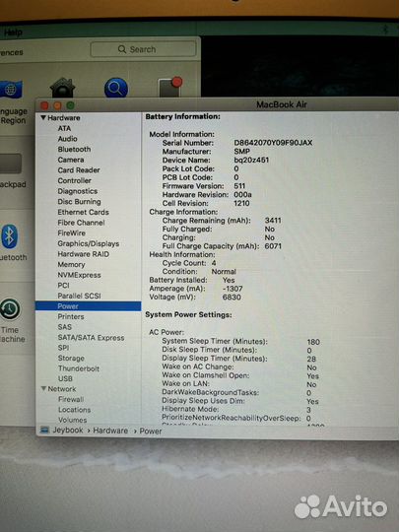
Task: Select Storage in the sidebar
Action: (x=71, y=359)
